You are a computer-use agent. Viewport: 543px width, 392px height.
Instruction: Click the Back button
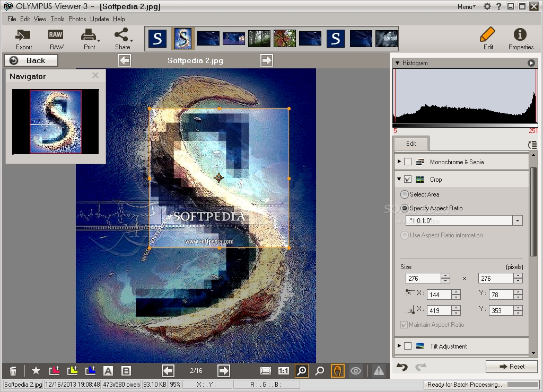(31, 60)
